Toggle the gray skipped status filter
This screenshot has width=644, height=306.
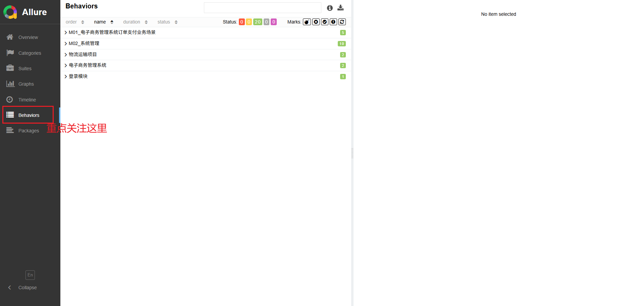(267, 22)
